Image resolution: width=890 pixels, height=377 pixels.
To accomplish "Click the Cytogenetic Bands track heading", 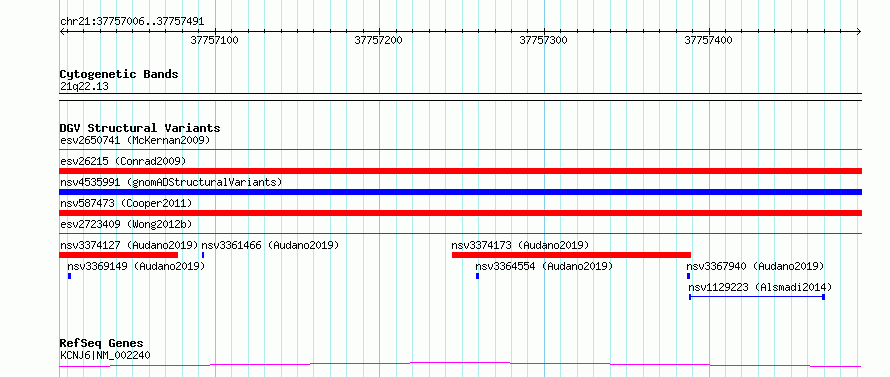I will point(119,74).
